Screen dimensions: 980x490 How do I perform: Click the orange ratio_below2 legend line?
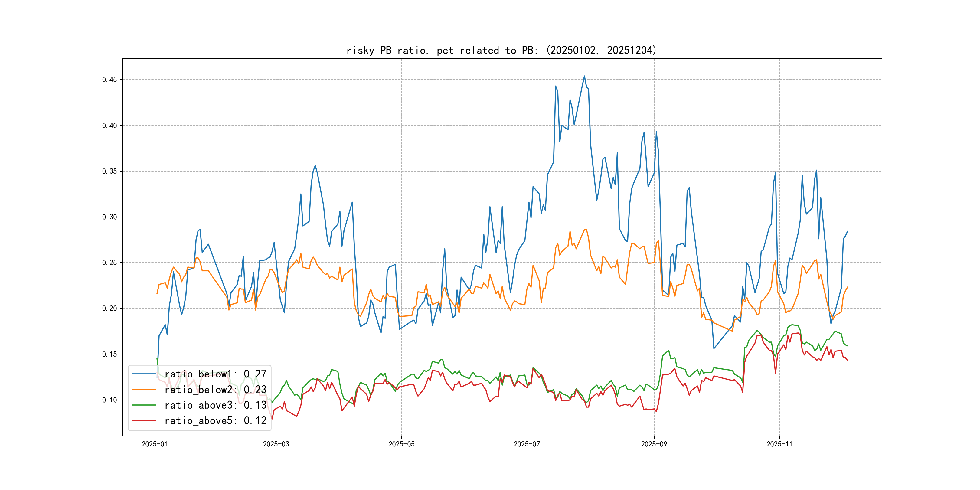pyautogui.click(x=144, y=390)
